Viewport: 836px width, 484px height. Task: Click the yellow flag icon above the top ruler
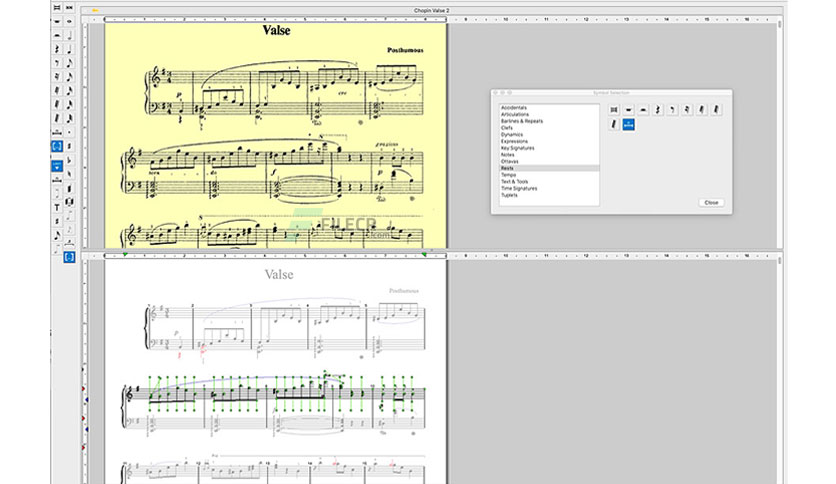95,10
